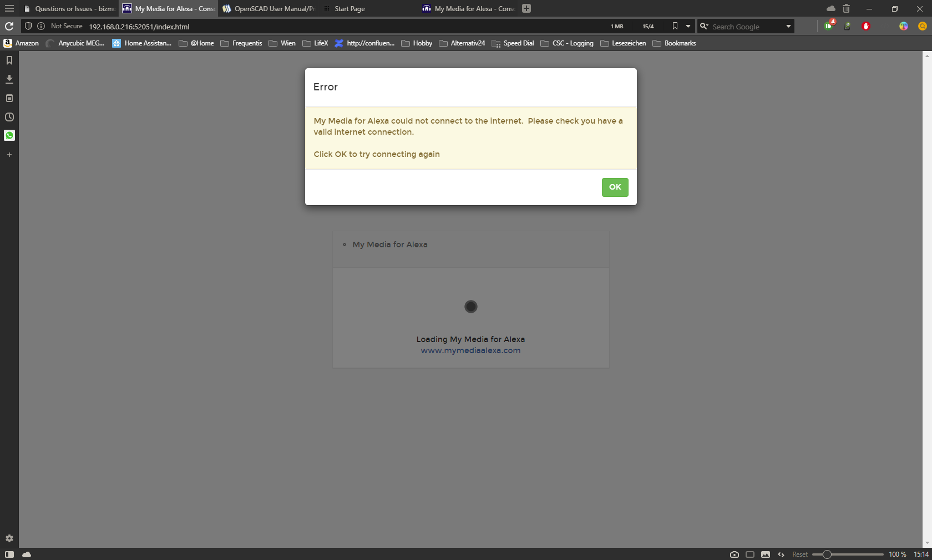The width and height of the screenshot is (932, 560).
Task: Expand LifeX bookmark folder
Action: pos(315,43)
